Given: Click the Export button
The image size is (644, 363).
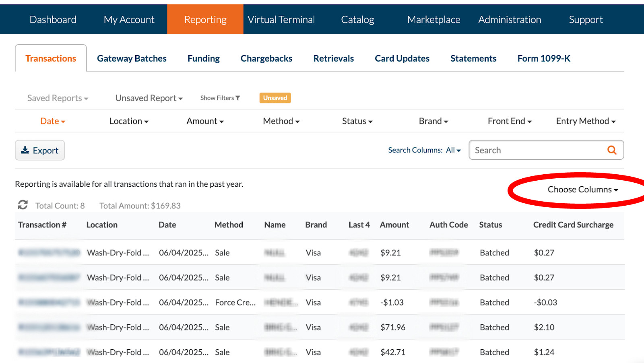Looking at the screenshot, I should click(x=40, y=150).
